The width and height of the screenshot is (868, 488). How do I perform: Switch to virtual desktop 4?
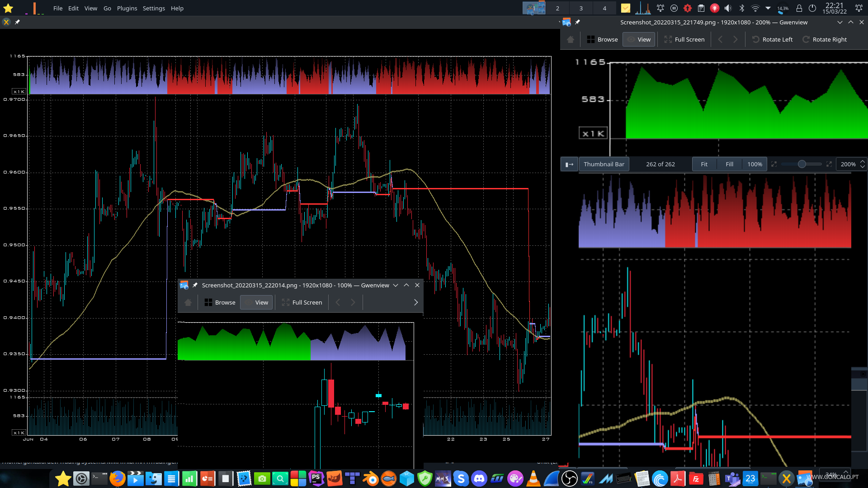604,8
